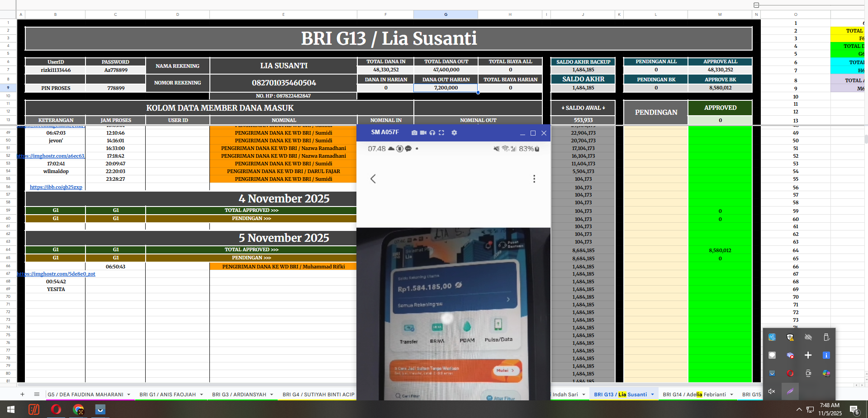Collapse hidden tray icons chevron
The height and width of the screenshot is (418, 868).
[799, 409]
